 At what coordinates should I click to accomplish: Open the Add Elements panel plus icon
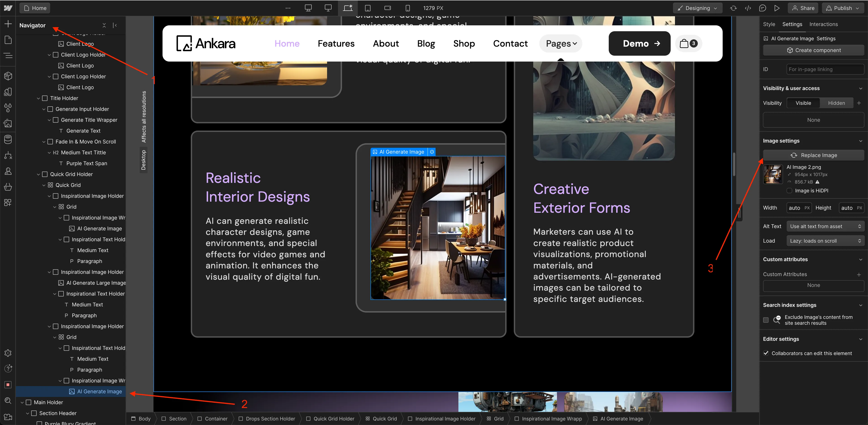pyautogui.click(x=8, y=24)
